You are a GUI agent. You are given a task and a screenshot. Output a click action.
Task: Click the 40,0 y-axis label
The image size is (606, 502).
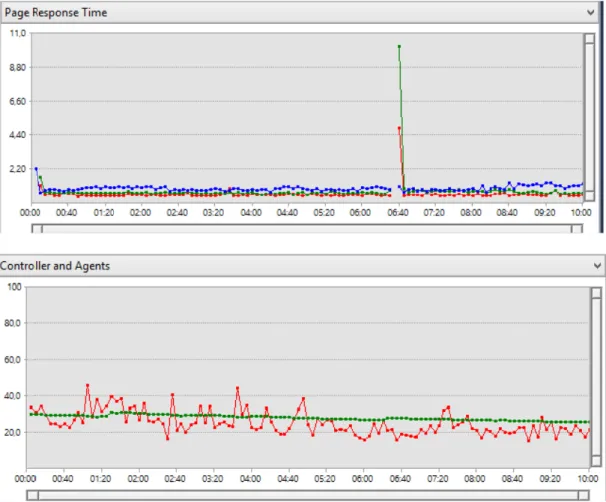tap(13, 396)
